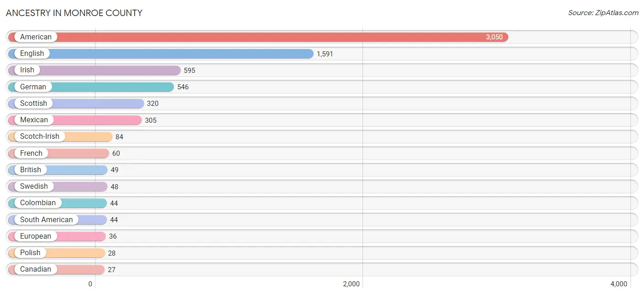Click the Scottish ancestry label
This screenshot has height=295, width=644.
point(33,104)
